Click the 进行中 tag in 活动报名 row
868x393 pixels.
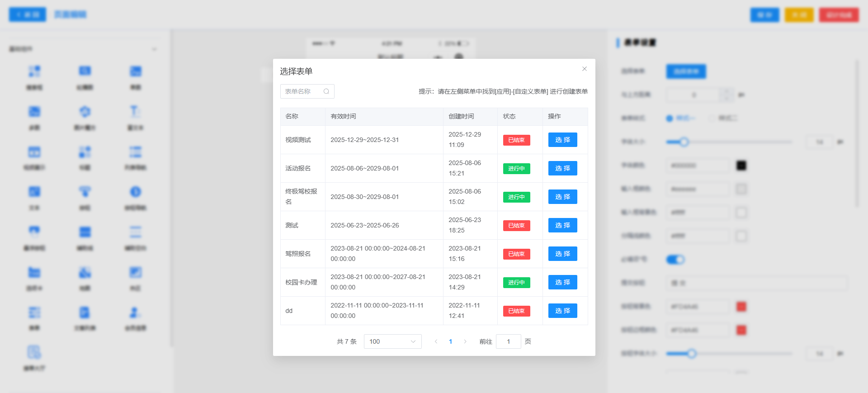pos(516,169)
